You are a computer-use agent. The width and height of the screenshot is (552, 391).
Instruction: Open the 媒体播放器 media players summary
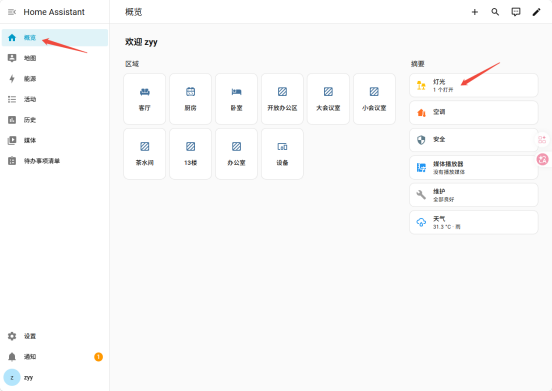(x=473, y=168)
